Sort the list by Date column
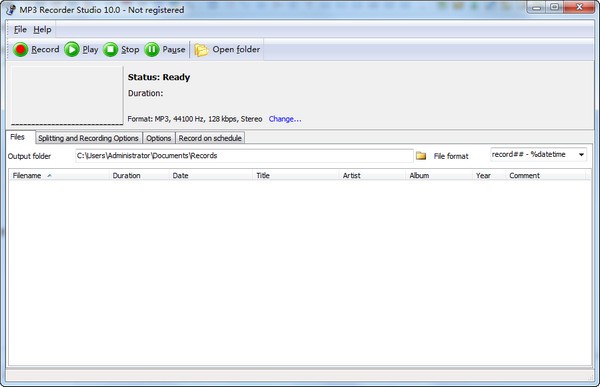 pyautogui.click(x=211, y=175)
